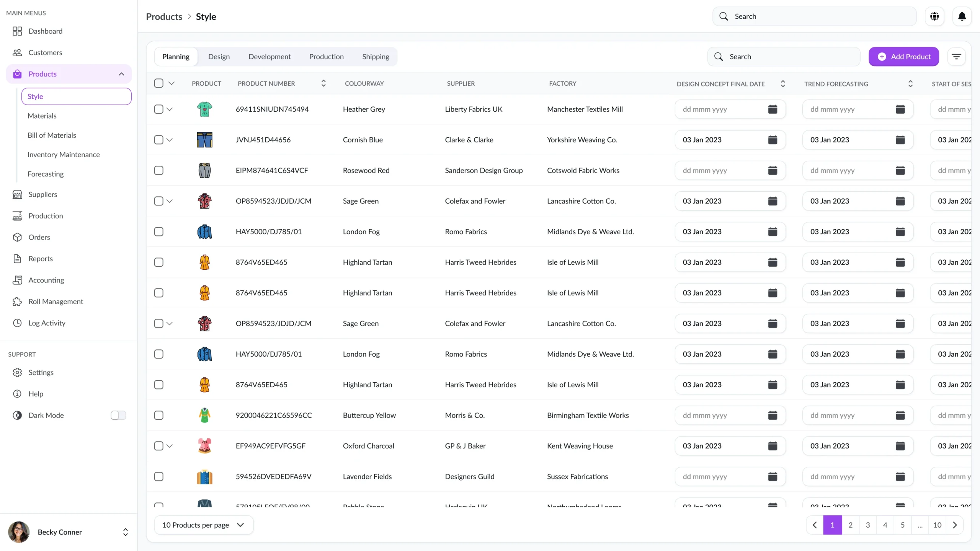This screenshot has height=551, width=980.
Task: Open Log Activity from sidebar
Action: pyautogui.click(x=47, y=323)
